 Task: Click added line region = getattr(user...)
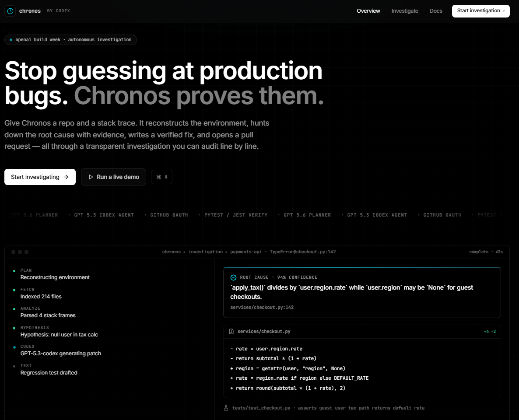tap(288, 368)
